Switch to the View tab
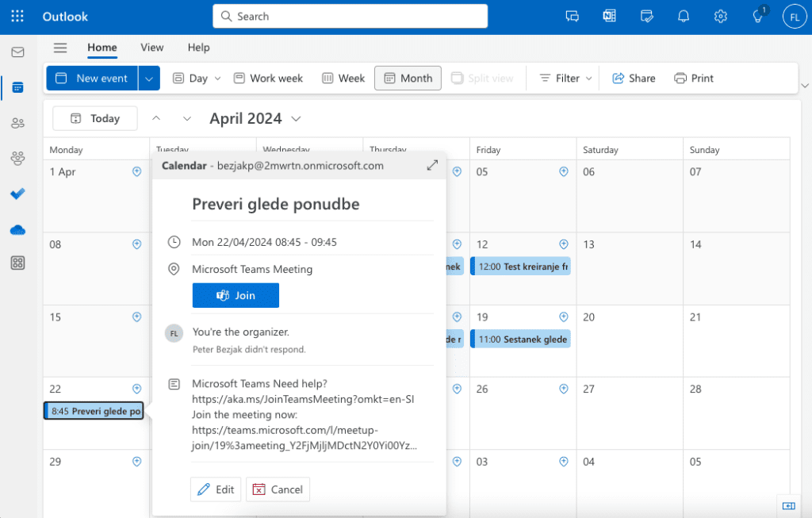This screenshot has width=812, height=518. point(152,48)
